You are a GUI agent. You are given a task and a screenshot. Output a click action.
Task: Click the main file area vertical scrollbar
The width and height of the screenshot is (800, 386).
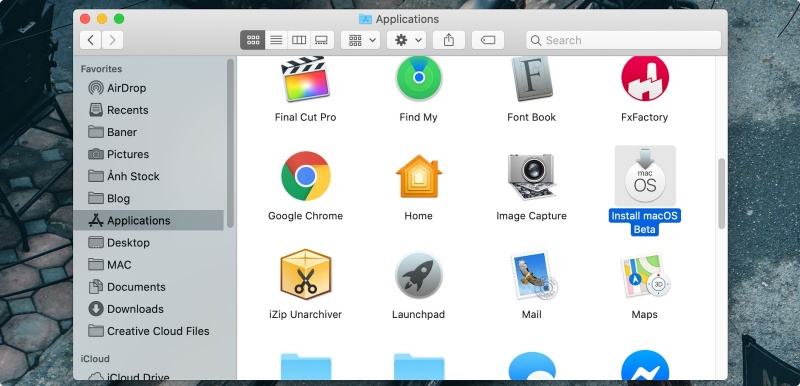click(721, 193)
